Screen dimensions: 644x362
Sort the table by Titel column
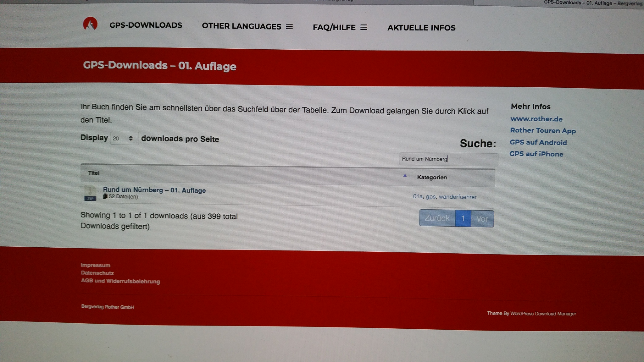(94, 173)
